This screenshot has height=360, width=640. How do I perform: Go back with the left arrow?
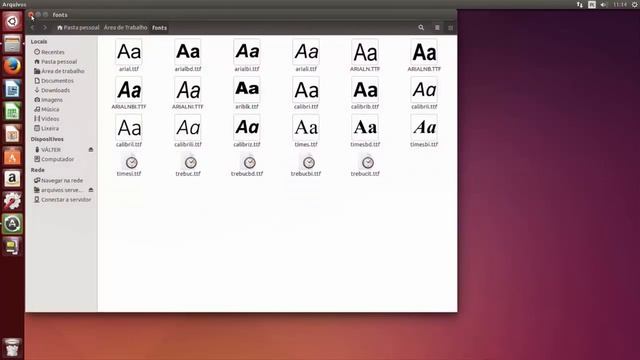(x=33, y=28)
